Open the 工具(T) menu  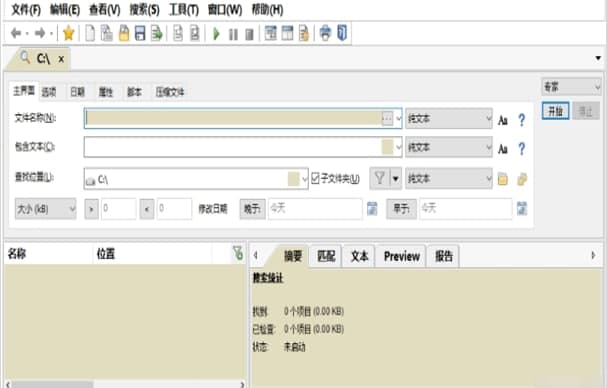(x=183, y=9)
